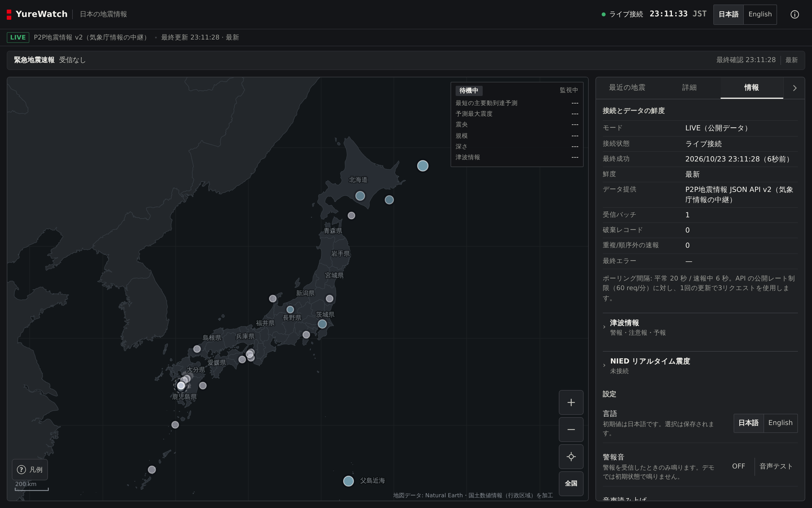812x508 pixels.
Task: Click the 岩手県 map label
Action: click(x=341, y=254)
